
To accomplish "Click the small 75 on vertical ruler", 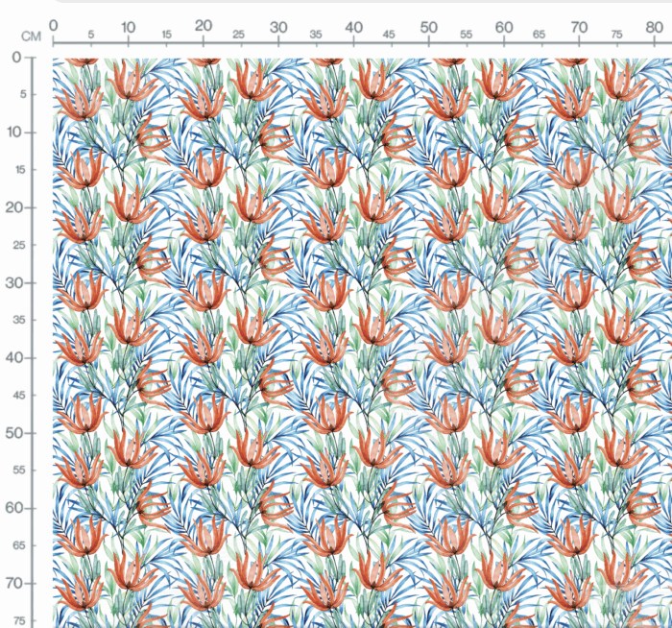I will 19,620.
